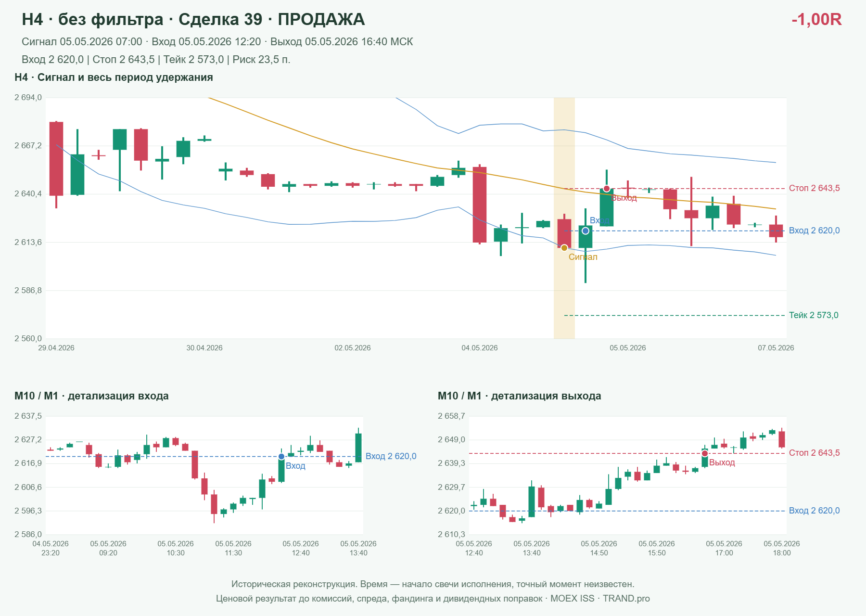This screenshot has width=866, height=616.
Task: Click the shaded signal candle highlight band
Action: point(564,218)
